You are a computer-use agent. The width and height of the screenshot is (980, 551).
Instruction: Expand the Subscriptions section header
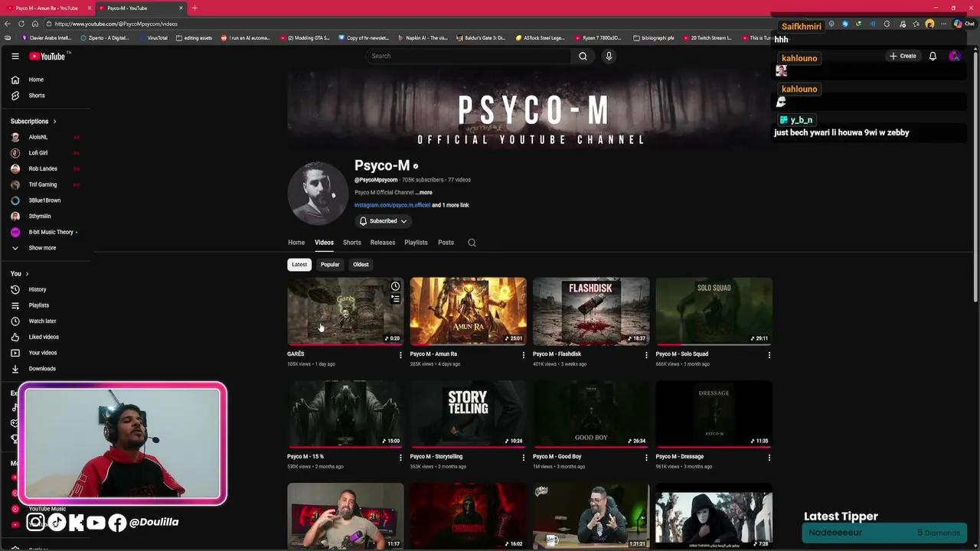[x=34, y=121]
